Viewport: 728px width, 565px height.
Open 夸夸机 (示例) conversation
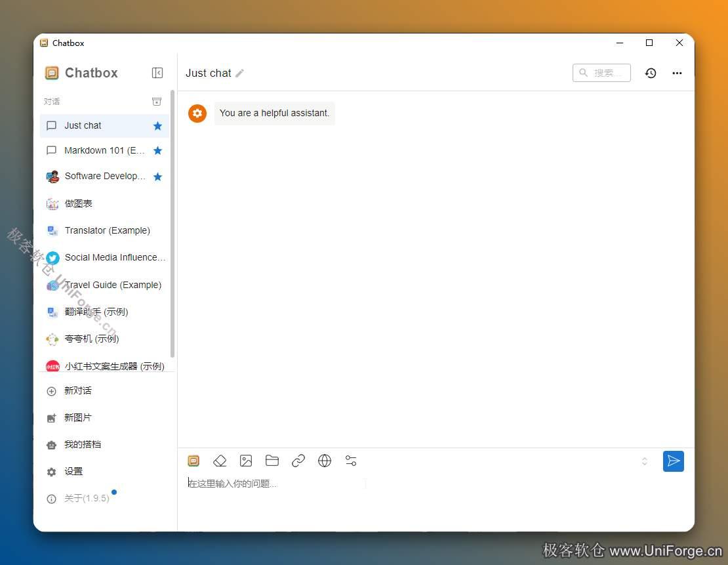tap(104, 339)
